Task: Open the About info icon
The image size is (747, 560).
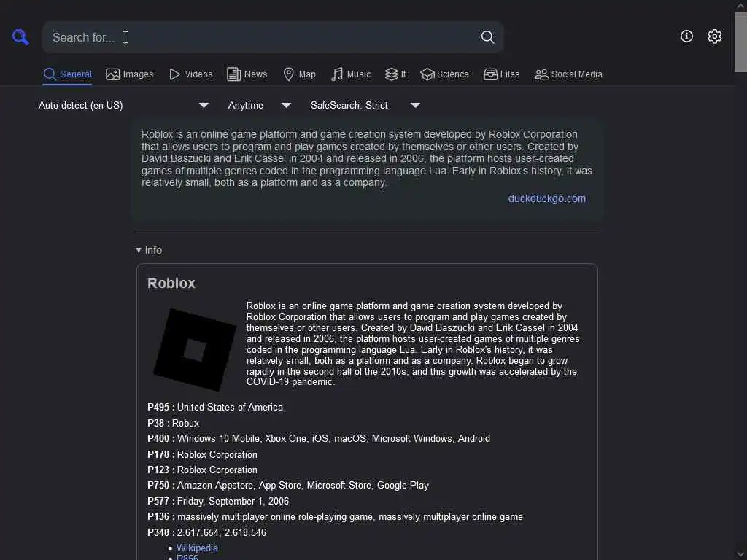Action: (x=686, y=36)
